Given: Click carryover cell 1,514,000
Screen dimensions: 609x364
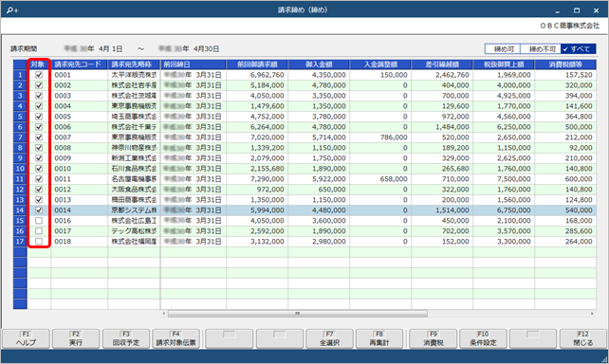Looking at the screenshot, I should [442, 210].
